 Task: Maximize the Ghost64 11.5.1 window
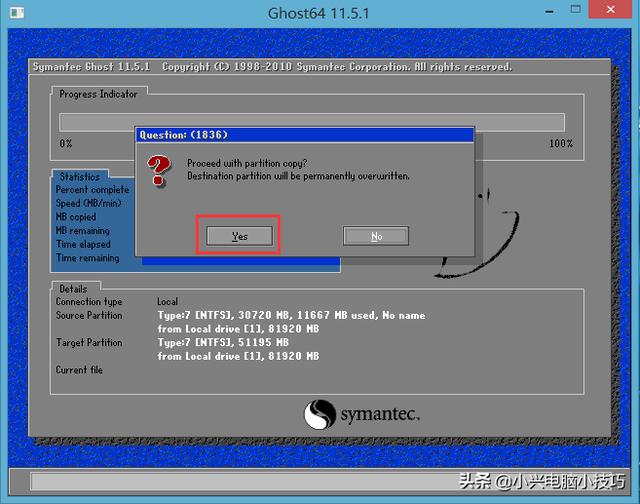click(x=576, y=10)
